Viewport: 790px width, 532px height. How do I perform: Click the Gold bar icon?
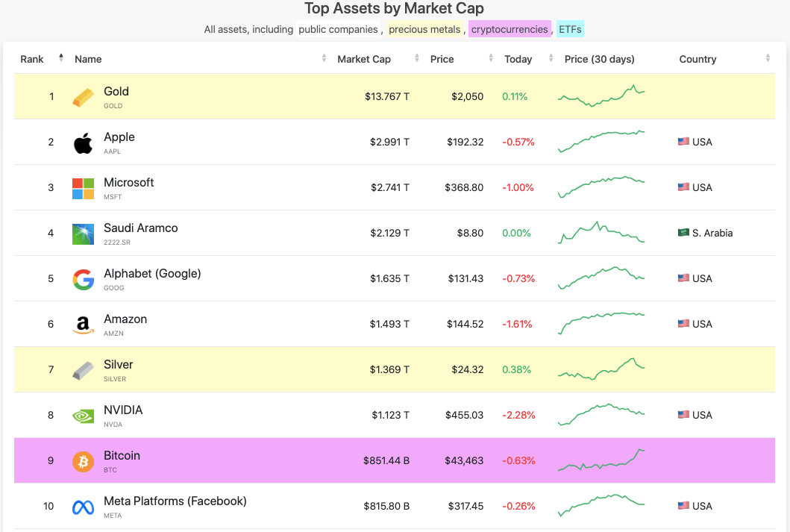[x=83, y=97]
